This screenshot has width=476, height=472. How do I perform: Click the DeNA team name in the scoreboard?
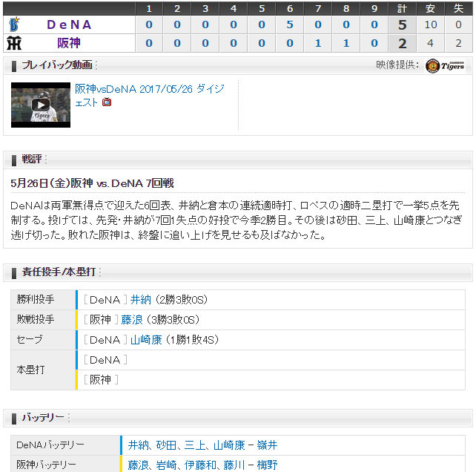[69, 24]
